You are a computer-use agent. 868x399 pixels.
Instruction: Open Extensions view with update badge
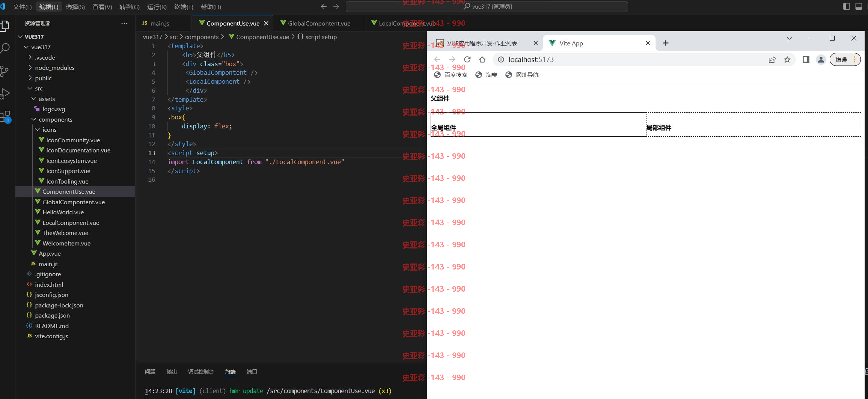pos(5,116)
